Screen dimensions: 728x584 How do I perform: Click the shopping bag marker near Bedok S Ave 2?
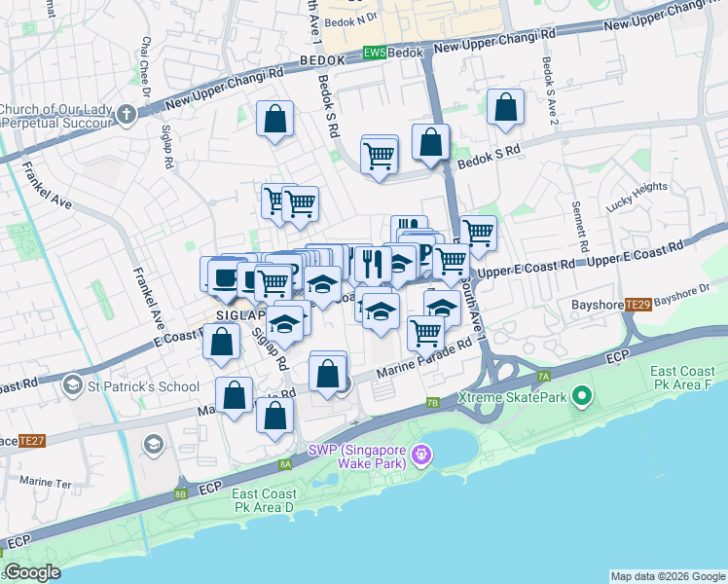tap(505, 108)
